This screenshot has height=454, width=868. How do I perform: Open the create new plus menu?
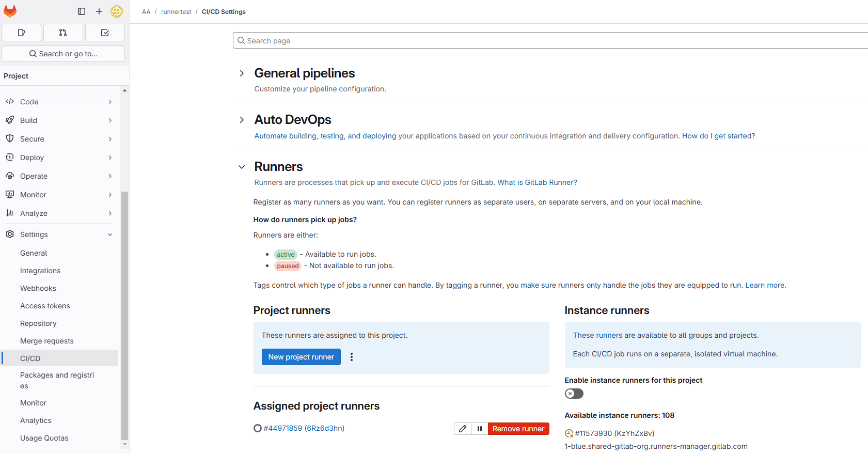99,11
